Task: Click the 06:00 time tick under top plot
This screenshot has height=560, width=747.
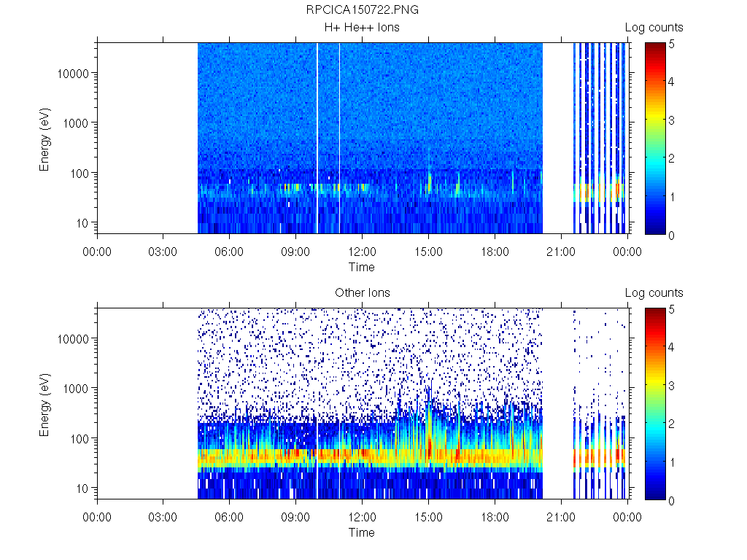Action: [229, 252]
